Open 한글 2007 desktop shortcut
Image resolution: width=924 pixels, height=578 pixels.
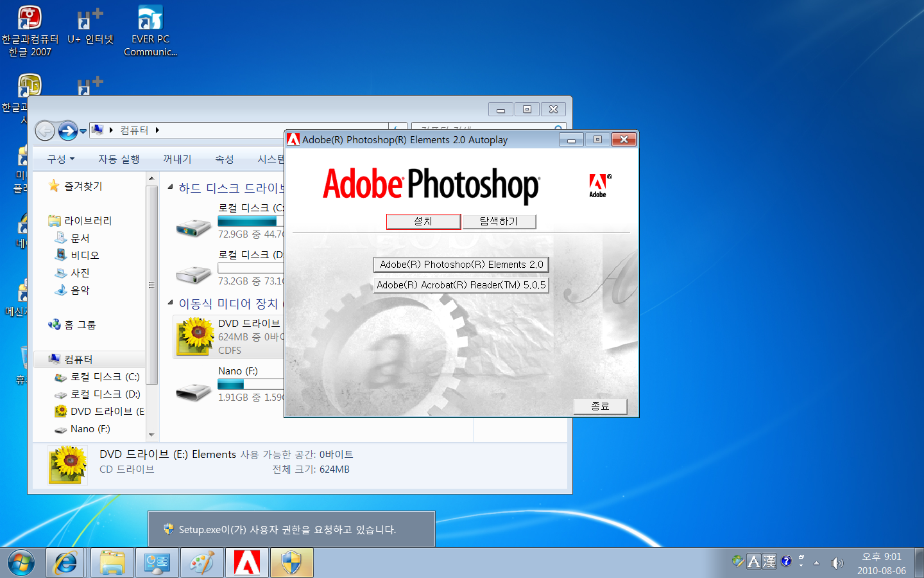30,30
